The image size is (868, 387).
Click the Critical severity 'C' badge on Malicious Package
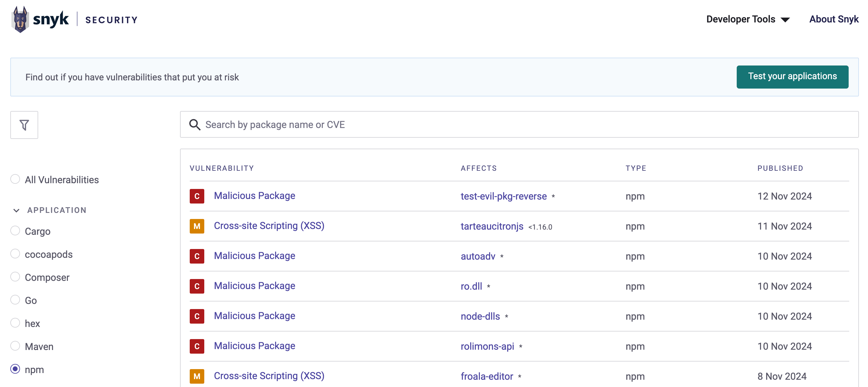197,196
